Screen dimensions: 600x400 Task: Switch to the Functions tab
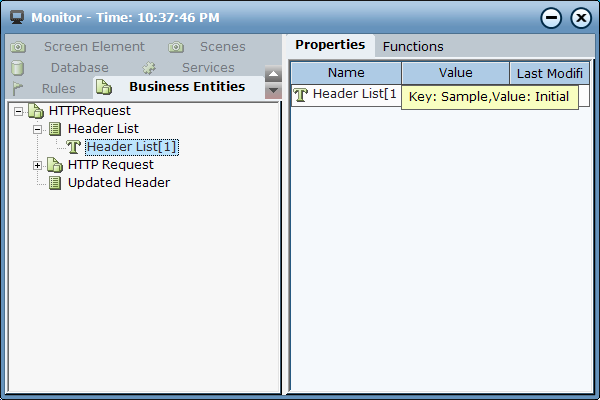tap(413, 46)
